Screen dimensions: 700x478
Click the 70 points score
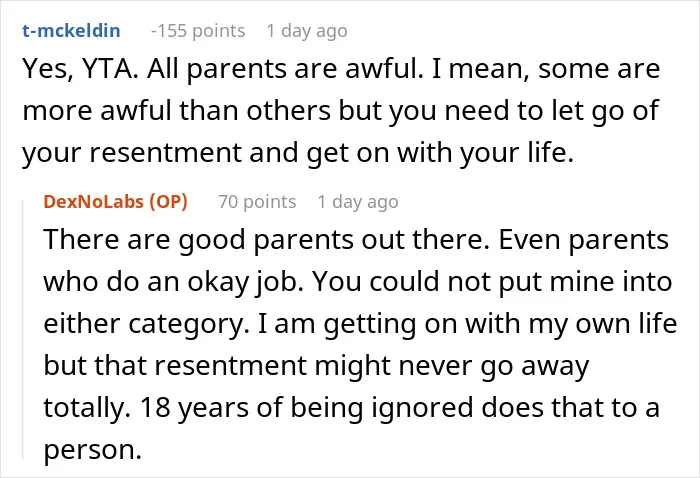257,202
